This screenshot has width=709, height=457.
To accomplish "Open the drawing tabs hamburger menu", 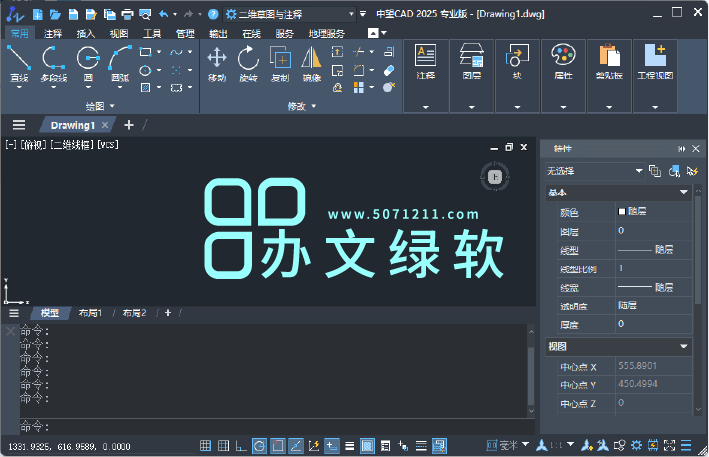I will tap(19, 125).
